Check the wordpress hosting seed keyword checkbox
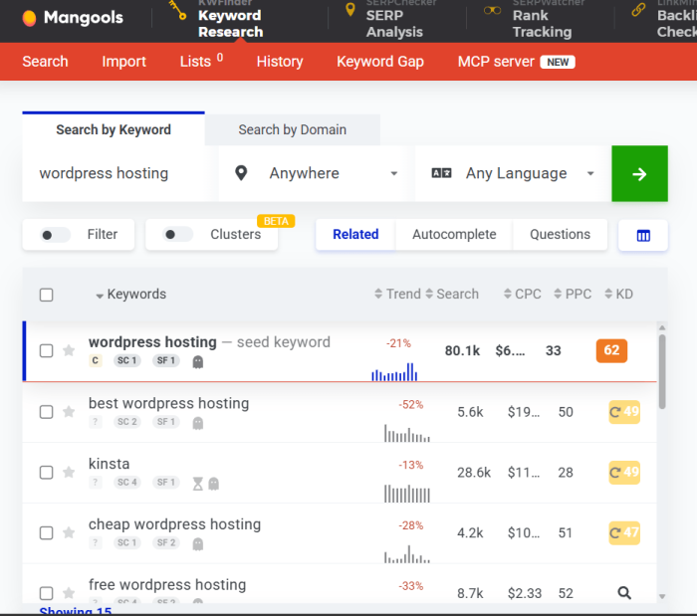Screen dimensions: 697x616 tap(46, 351)
